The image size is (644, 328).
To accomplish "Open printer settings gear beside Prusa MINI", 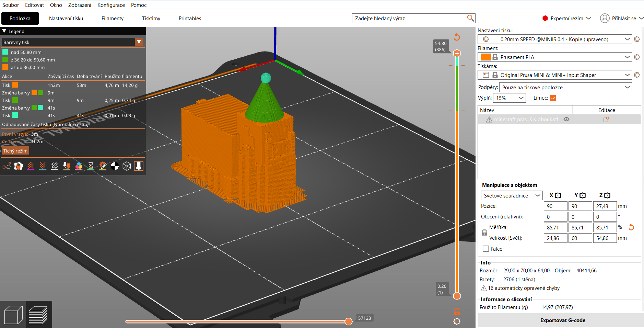I will point(637,75).
